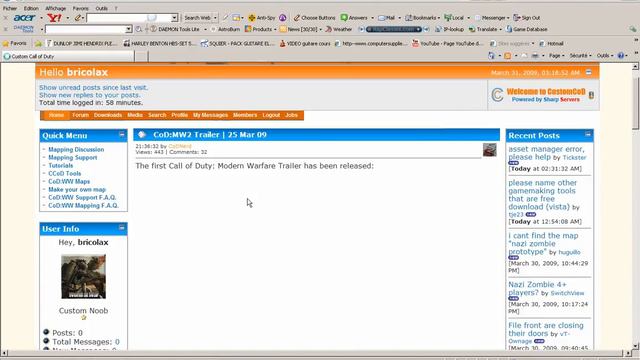Collapse the Hello bricolax header
Screen dimensions: 640x360
589,72
